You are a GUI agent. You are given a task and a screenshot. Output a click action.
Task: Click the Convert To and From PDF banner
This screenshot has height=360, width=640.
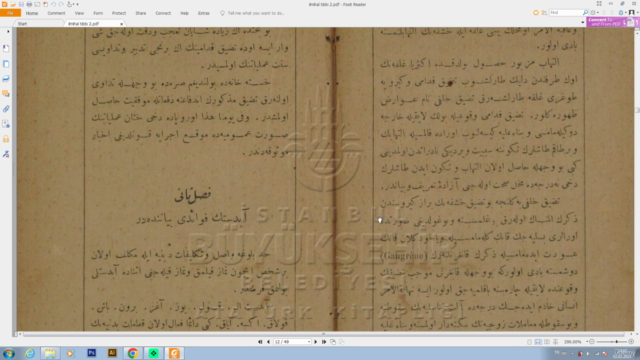pyautogui.click(x=613, y=22)
